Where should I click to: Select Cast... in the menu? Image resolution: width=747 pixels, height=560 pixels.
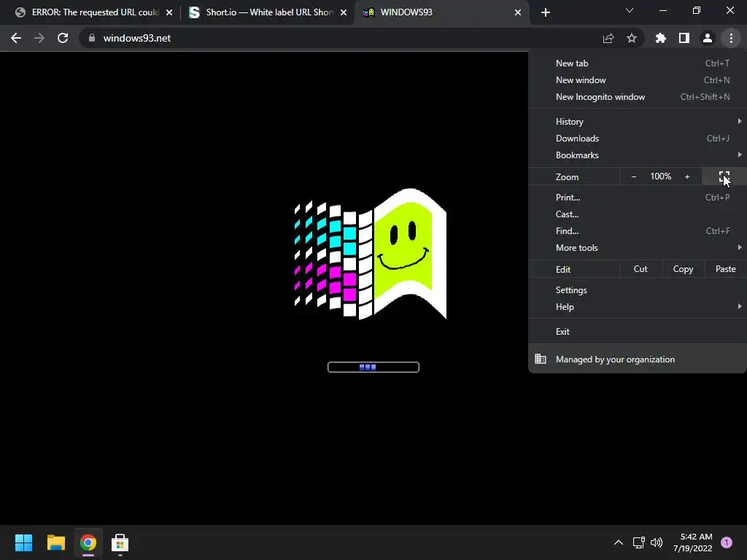pos(638,214)
